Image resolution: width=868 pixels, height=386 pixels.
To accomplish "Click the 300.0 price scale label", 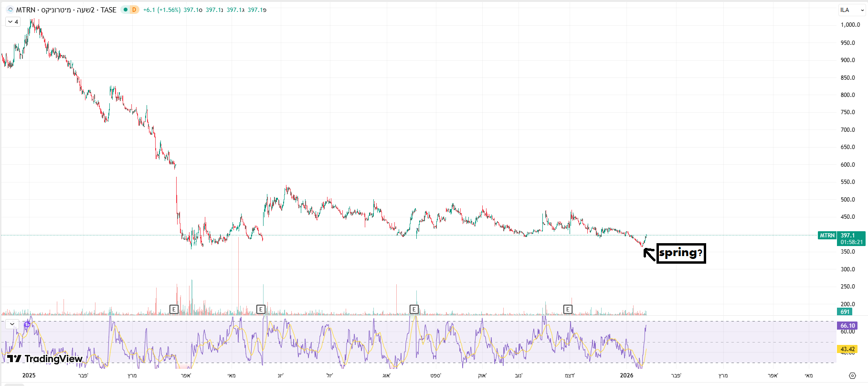I will click(848, 269).
